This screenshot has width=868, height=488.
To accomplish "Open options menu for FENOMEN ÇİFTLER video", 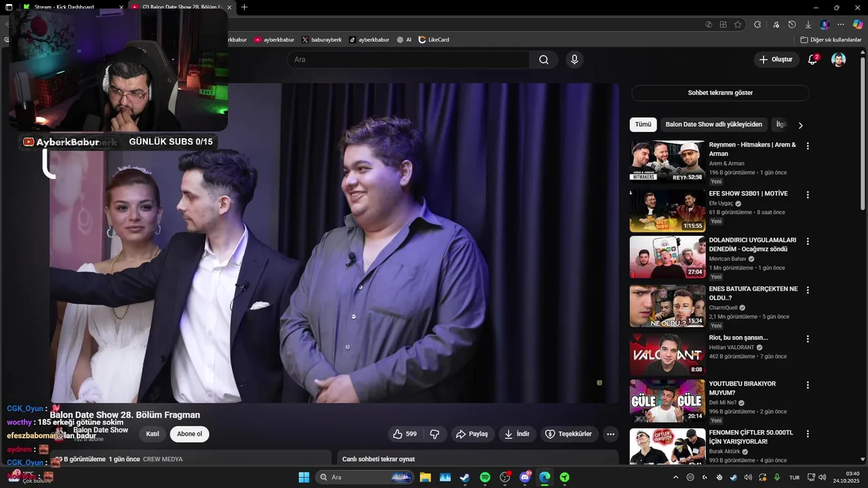I will [x=807, y=434].
